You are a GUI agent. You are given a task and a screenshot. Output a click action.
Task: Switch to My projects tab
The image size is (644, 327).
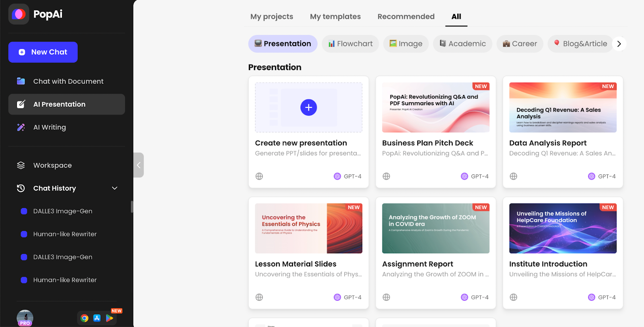click(272, 17)
